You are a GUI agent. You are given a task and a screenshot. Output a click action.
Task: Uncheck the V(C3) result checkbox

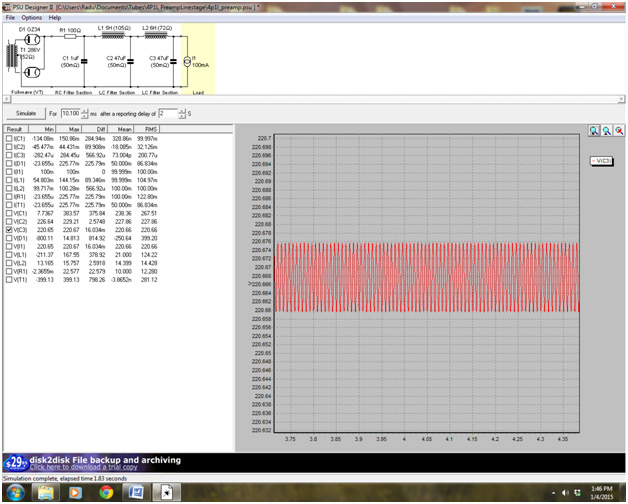point(9,229)
